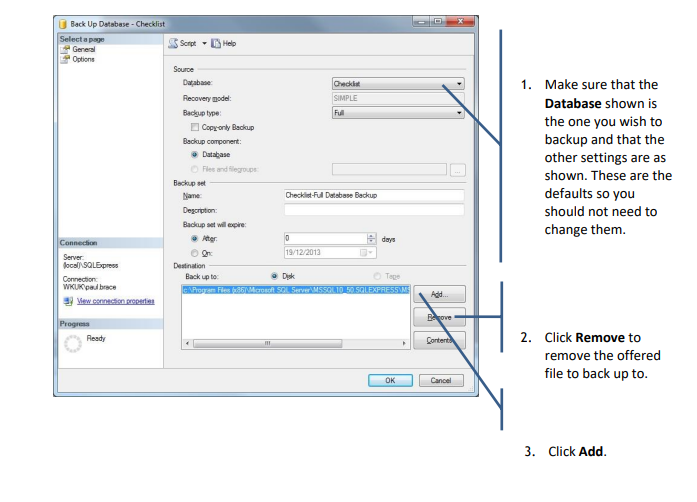The height and width of the screenshot is (502, 697).
Task: Click the connection properties icon
Action: click(68, 301)
